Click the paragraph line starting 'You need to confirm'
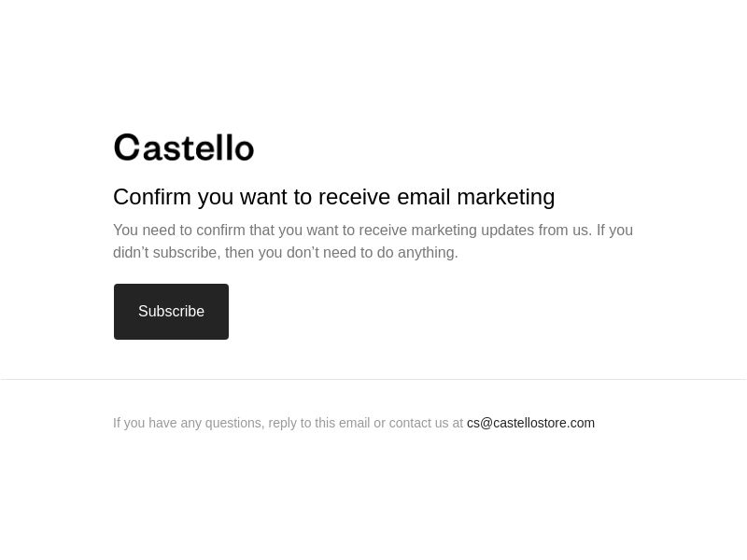The width and height of the screenshot is (747, 560). coord(373,230)
